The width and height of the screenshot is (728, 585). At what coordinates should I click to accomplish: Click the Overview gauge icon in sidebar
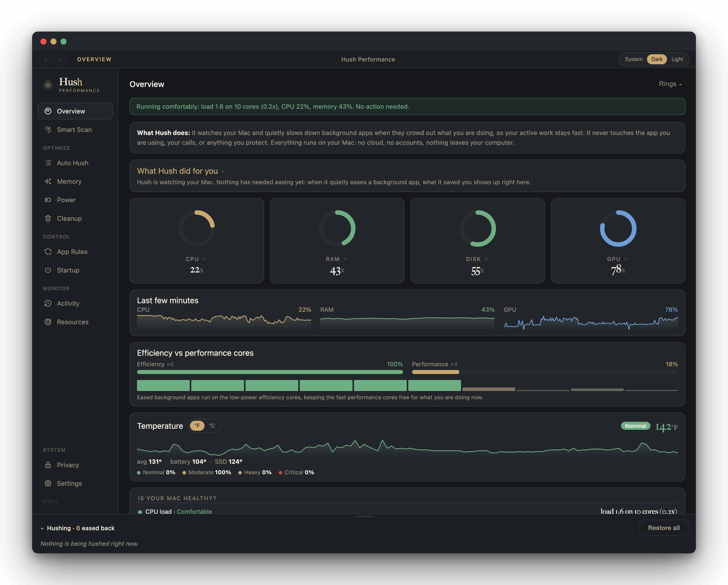click(48, 111)
